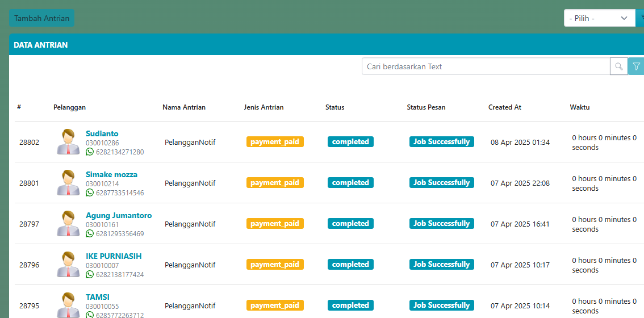Open customer link IKE PURNIASIH
This screenshot has height=318, width=644.
(114, 256)
